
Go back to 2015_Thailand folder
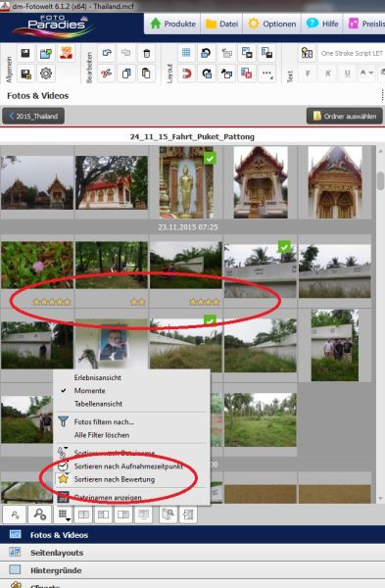click(x=33, y=116)
